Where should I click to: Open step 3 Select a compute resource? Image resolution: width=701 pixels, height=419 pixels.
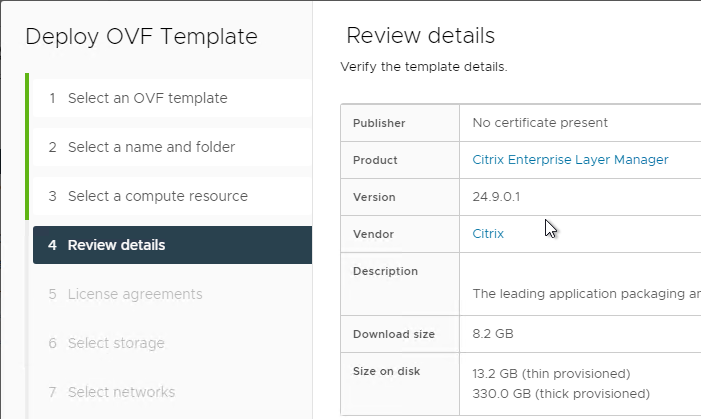click(173, 196)
